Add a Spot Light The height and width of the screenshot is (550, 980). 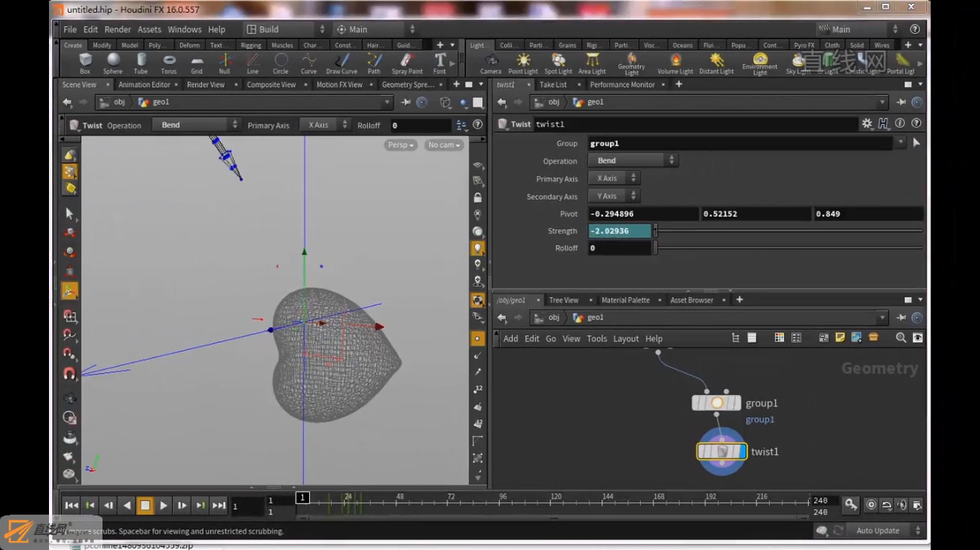tap(559, 63)
